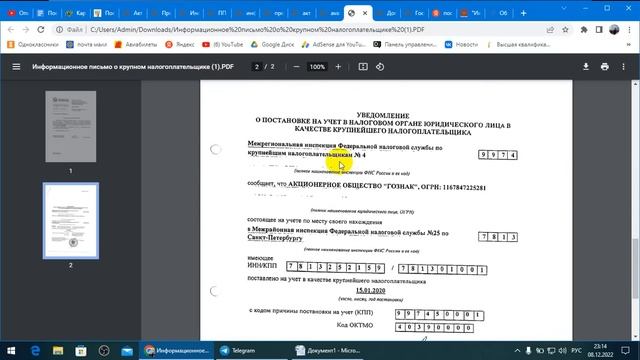Print the PDF document
The image size is (640, 360).
604,67
